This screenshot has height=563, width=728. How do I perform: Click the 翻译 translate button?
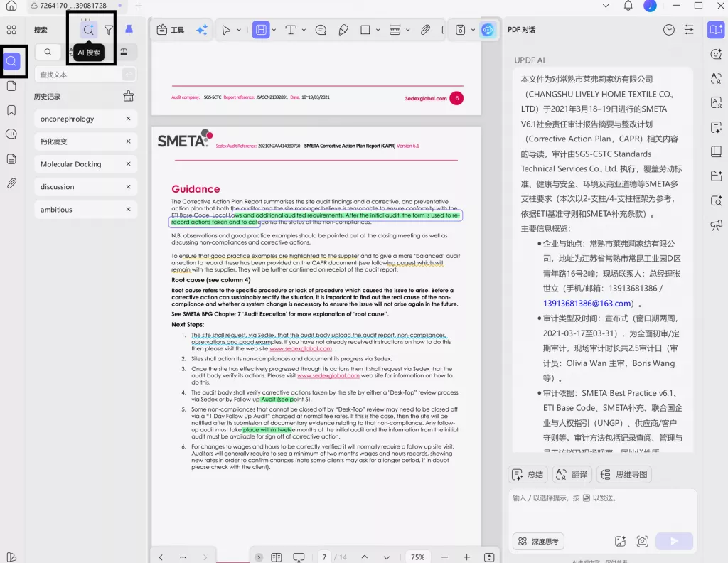point(572,474)
